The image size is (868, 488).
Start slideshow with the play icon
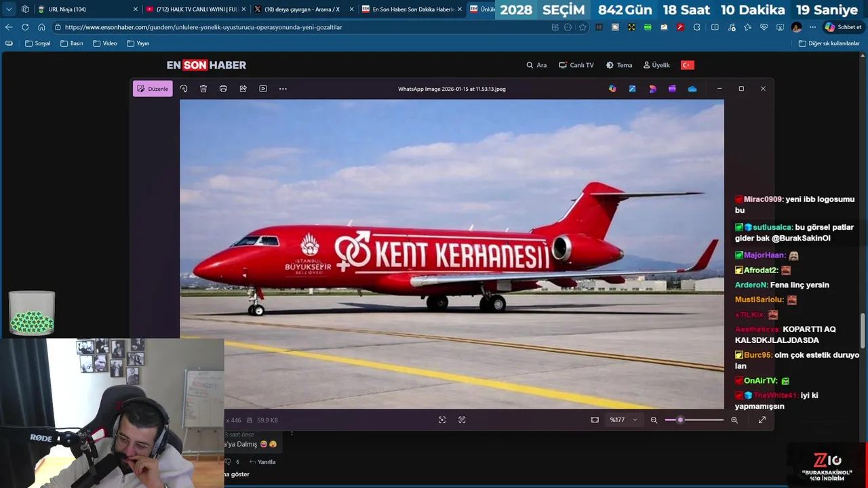(x=263, y=89)
